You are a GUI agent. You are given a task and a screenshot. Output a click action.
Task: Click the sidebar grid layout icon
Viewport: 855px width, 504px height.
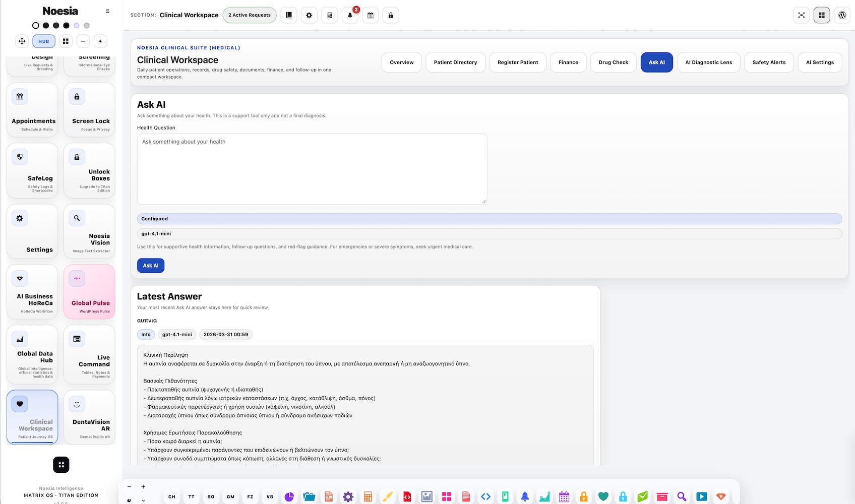(66, 41)
